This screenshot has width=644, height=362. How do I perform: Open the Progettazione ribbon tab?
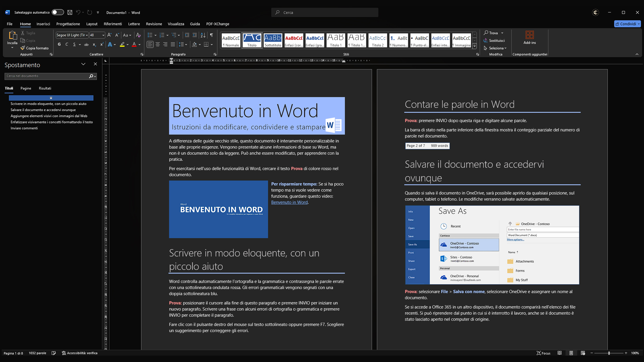pyautogui.click(x=68, y=24)
